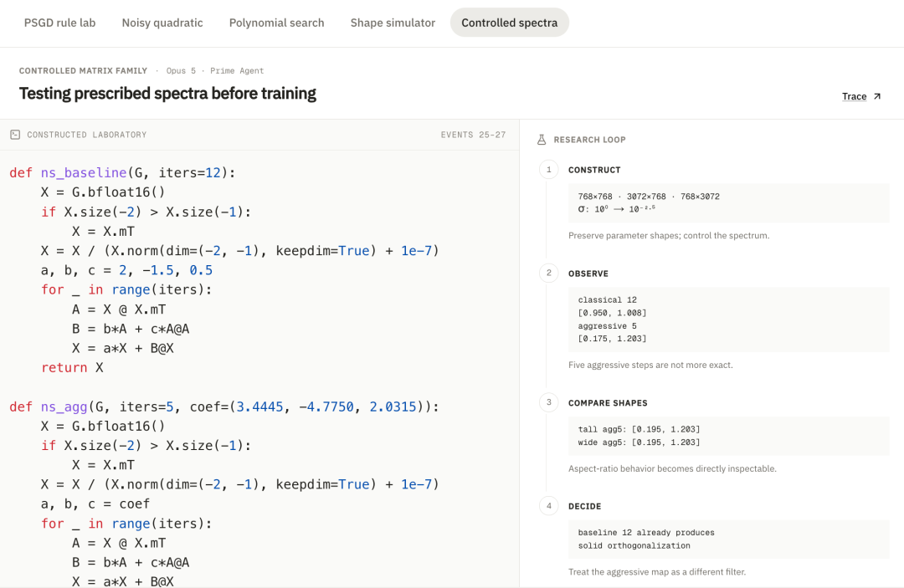The height and width of the screenshot is (588, 904).
Task: Click the CONTROLLED MATRIX FAMILY label
Action: (x=83, y=71)
